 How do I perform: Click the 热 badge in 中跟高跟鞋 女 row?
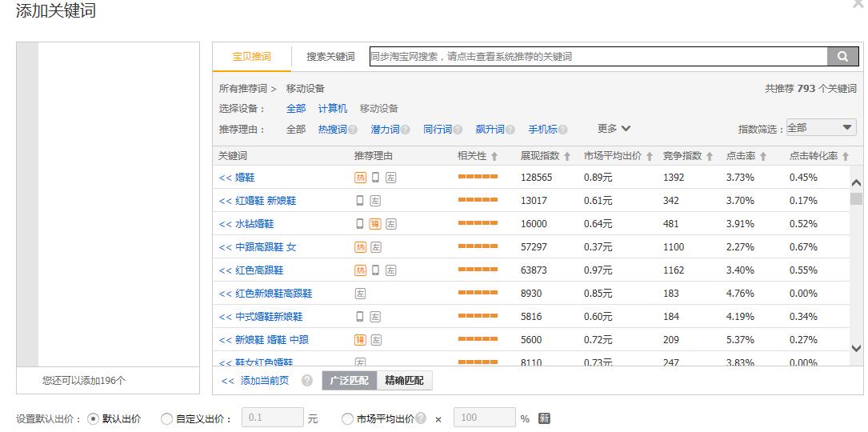[x=360, y=247]
